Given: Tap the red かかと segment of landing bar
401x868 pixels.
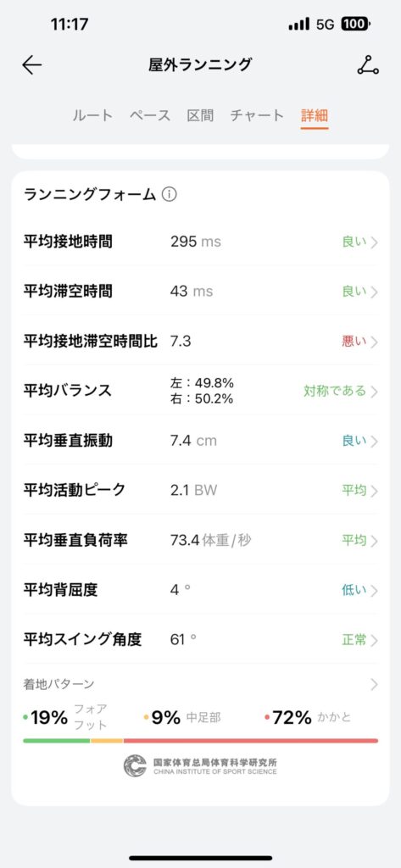Looking at the screenshot, I should tap(251, 741).
